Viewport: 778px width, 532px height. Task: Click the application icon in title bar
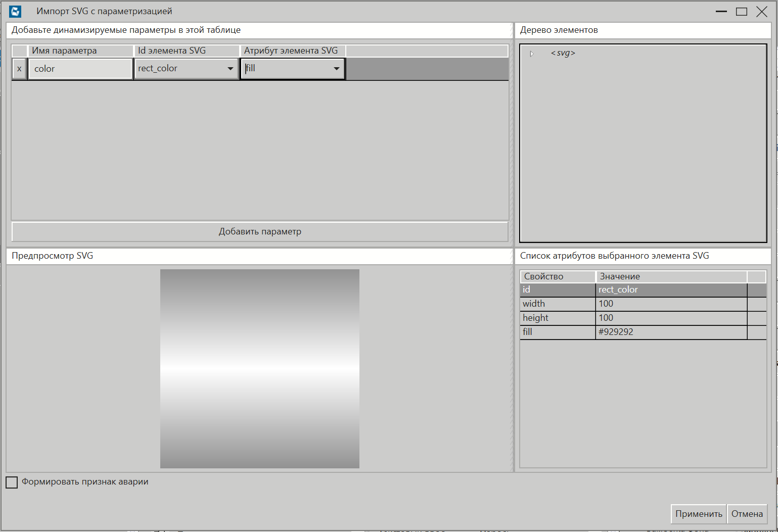tap(15, 11)
